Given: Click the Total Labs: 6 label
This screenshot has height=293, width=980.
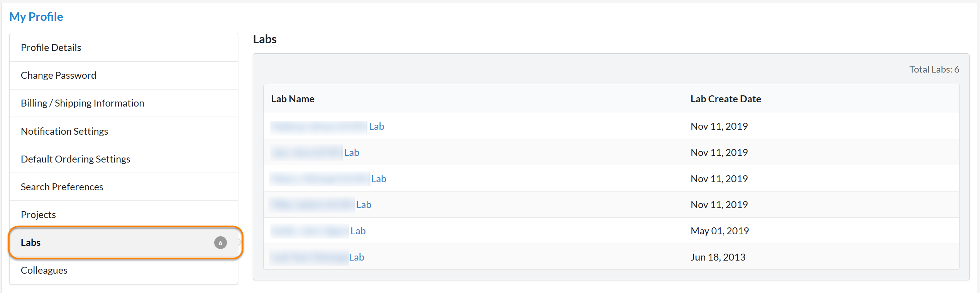Looking at the screenshot, I should tap(934, 69).
